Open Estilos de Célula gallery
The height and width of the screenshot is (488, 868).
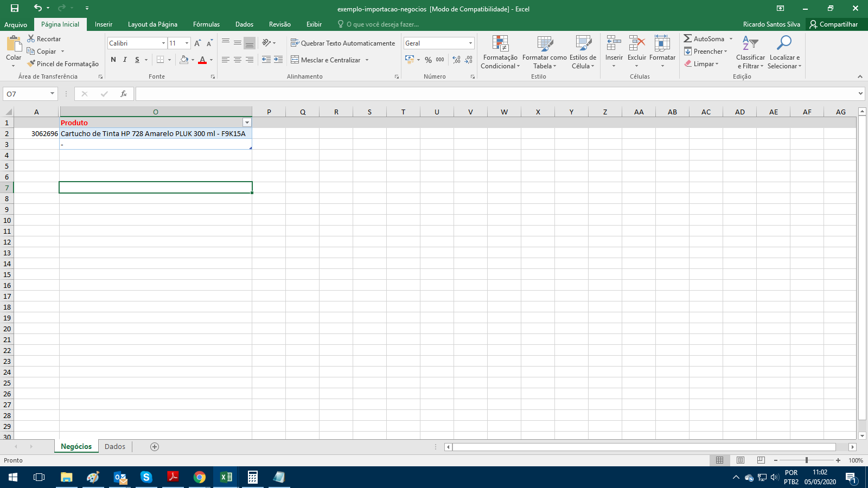click(583, 52)
